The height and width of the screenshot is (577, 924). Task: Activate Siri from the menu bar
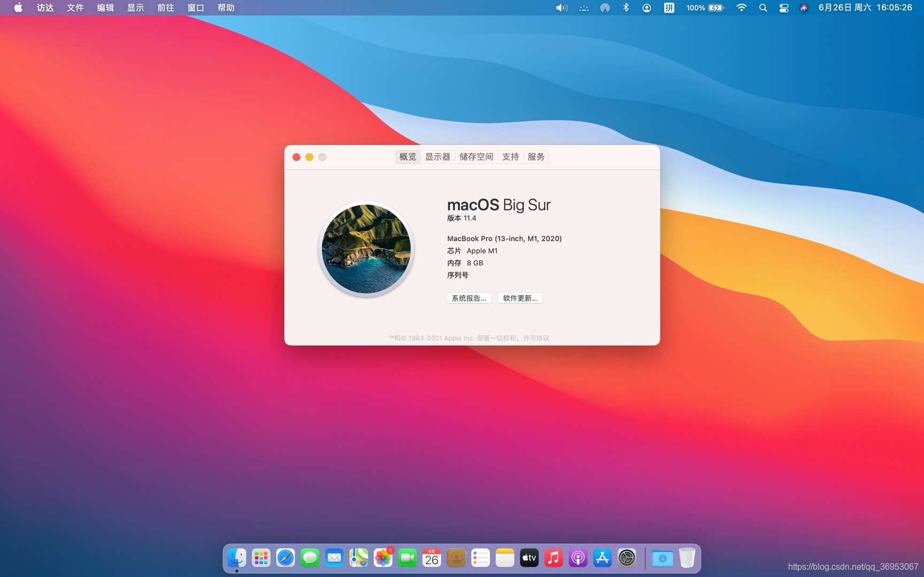pyautogui.click(x=804, y=7)
